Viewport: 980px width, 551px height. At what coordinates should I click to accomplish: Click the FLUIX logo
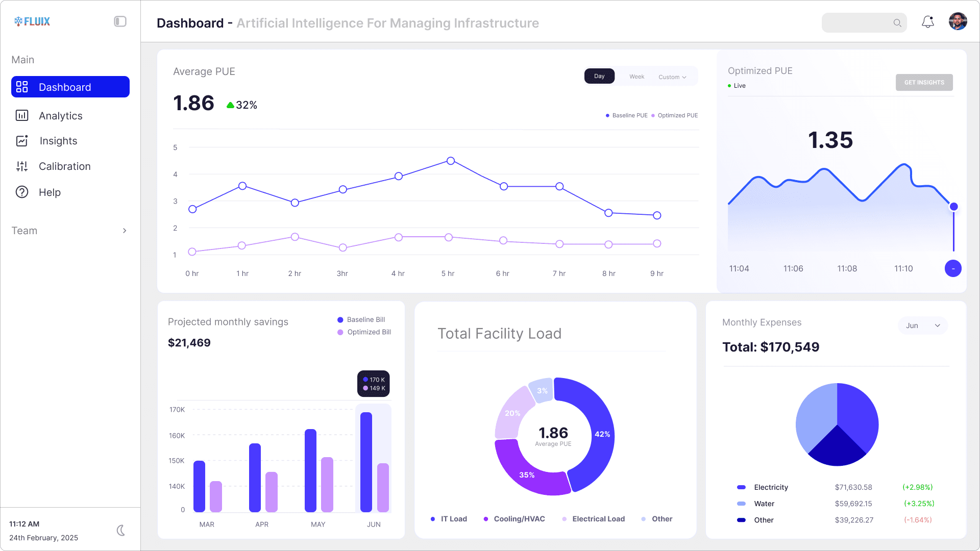(32, 21)
